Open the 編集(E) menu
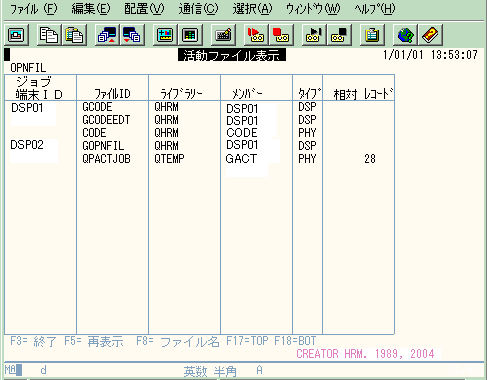 pos(91,9)
